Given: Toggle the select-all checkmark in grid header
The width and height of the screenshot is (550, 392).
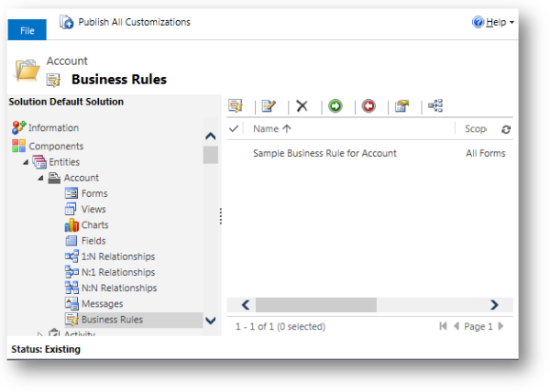Looking at the screenshot, I should point(234,129).
